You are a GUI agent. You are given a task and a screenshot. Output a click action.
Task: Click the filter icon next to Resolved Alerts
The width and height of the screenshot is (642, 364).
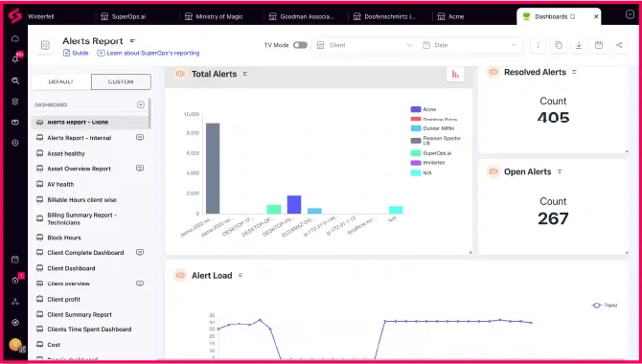tap(574, 72)
